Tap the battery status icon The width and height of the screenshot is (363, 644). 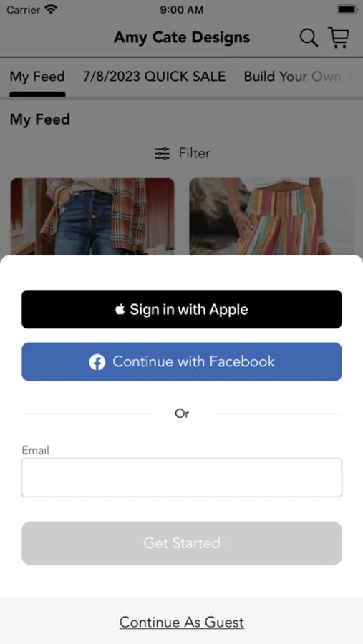click(x=347, y=9)
